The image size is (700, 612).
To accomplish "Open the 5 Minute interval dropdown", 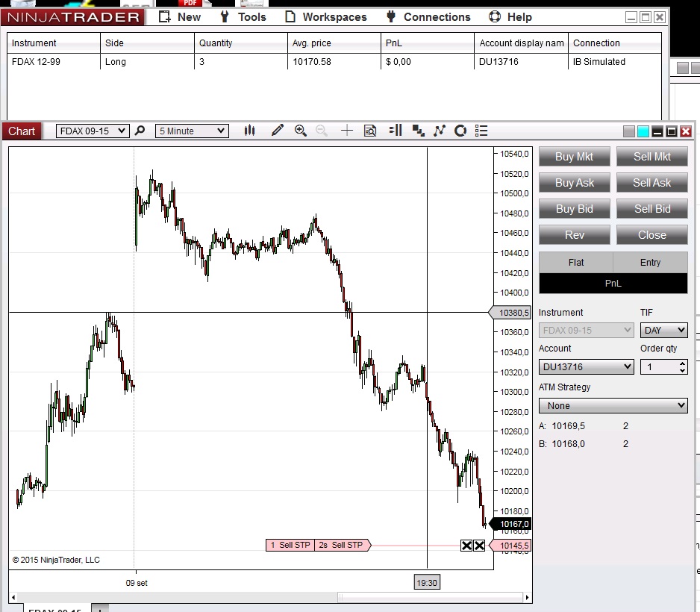I will (x=192, y=131).
